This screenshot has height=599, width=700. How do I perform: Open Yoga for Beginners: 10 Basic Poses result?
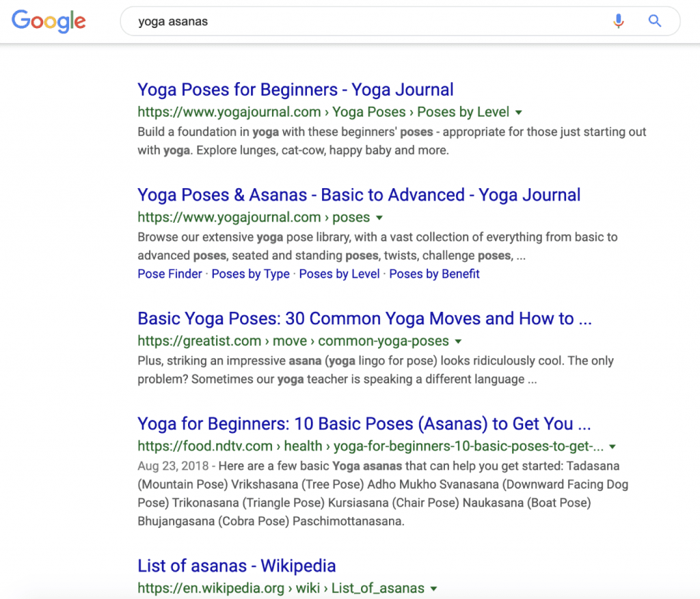364,424
